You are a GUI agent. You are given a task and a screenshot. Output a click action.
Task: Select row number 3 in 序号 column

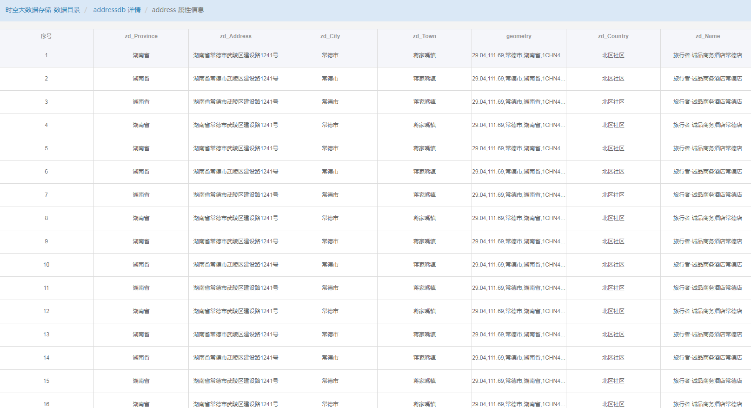click(x=46, y=102)
